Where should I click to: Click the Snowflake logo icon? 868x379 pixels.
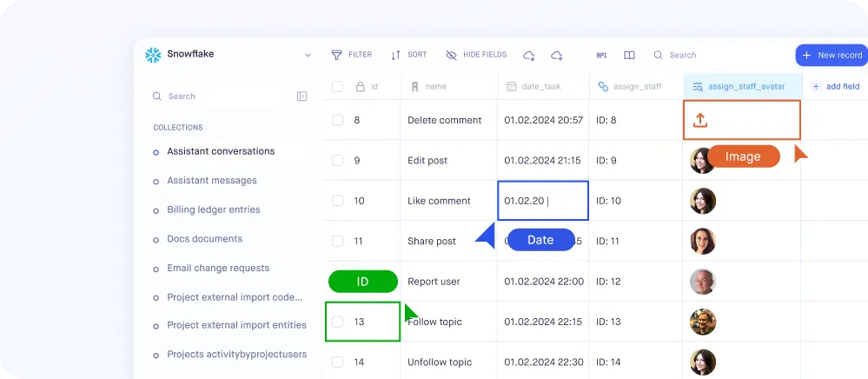click(x=153, y=55)
